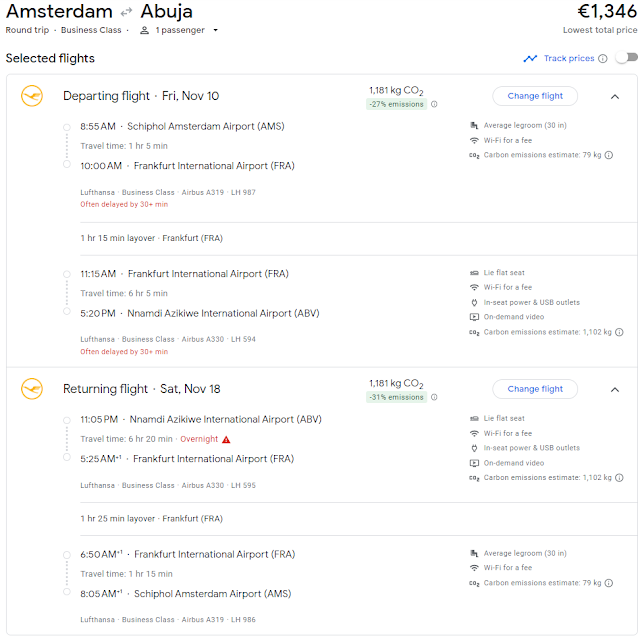The width and height of the screenshot is (640, 640).
Task: Click the info icon next to -27% emissions
Action: pos(434,104)
